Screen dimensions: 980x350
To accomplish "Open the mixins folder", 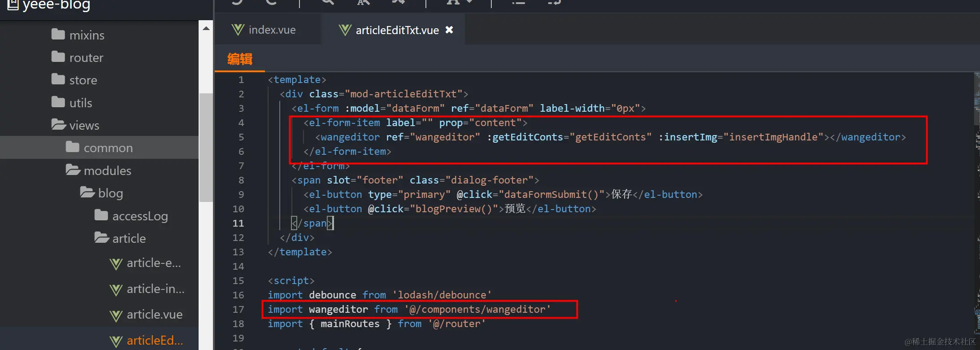I will pyautogui.click(x=78, y=35).
